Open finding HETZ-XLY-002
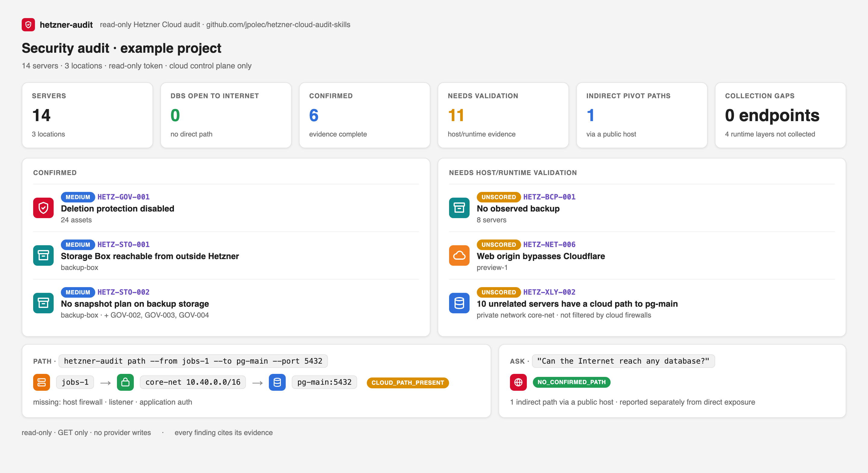The image size is (868, 473). tap(549, 292)
